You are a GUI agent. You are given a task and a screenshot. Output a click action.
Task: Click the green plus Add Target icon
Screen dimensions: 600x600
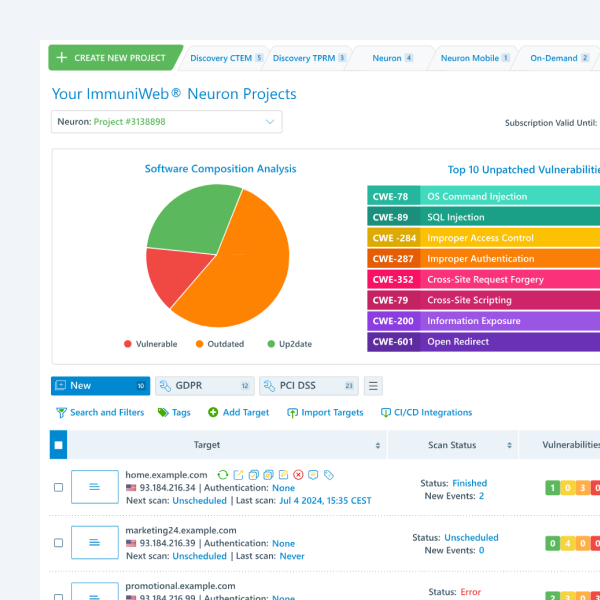(x=213, y=412)
